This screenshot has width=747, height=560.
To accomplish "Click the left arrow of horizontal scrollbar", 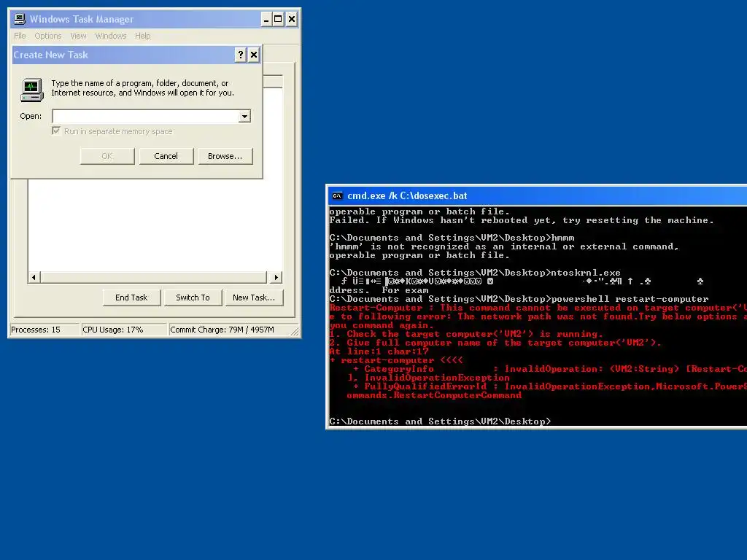I will tap(34, 277).
